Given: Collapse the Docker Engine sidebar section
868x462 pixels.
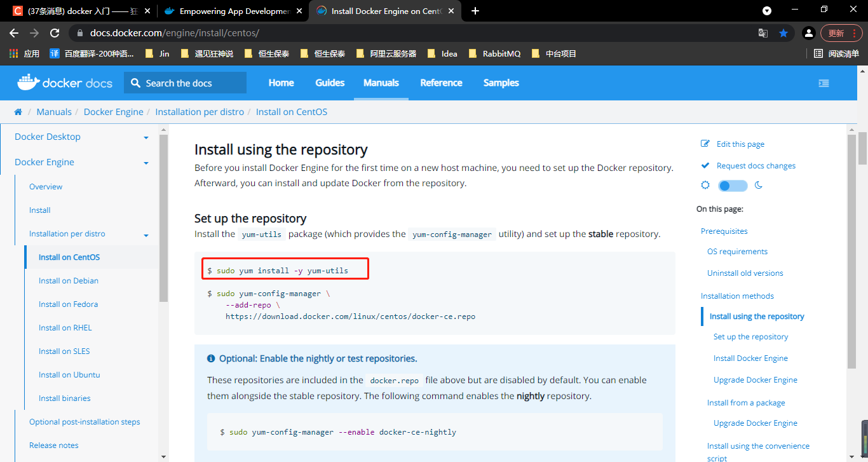Looking at the screenshot, I should [146, 163].
